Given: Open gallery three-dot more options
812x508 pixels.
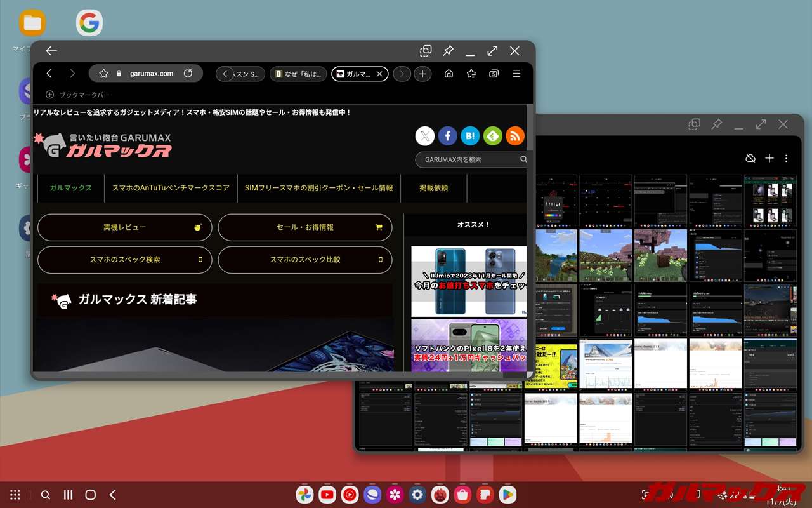Looking at the screenshot, I should pos(787,158).
